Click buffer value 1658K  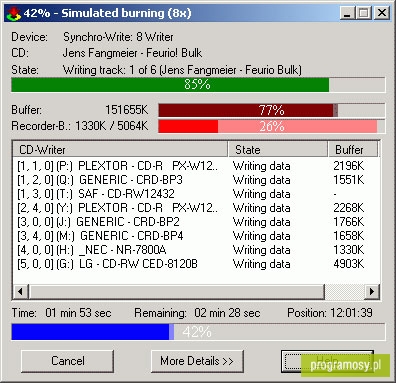click(348, 236)
